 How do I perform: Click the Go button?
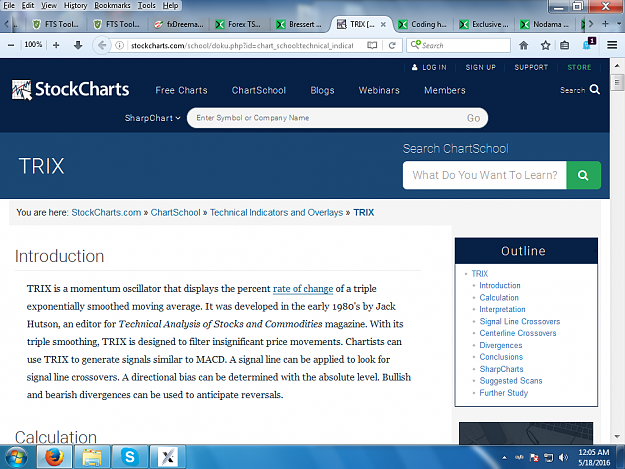(x=474, y=118)
